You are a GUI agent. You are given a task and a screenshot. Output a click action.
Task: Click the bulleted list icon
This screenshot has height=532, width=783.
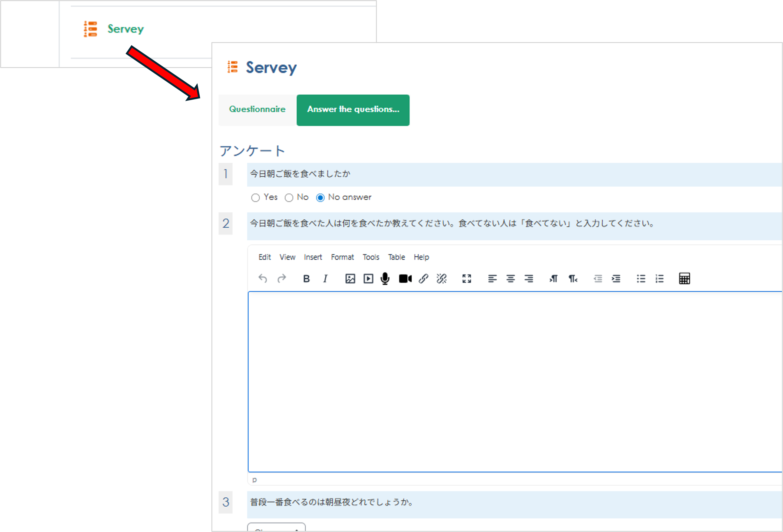coord(641,279)
